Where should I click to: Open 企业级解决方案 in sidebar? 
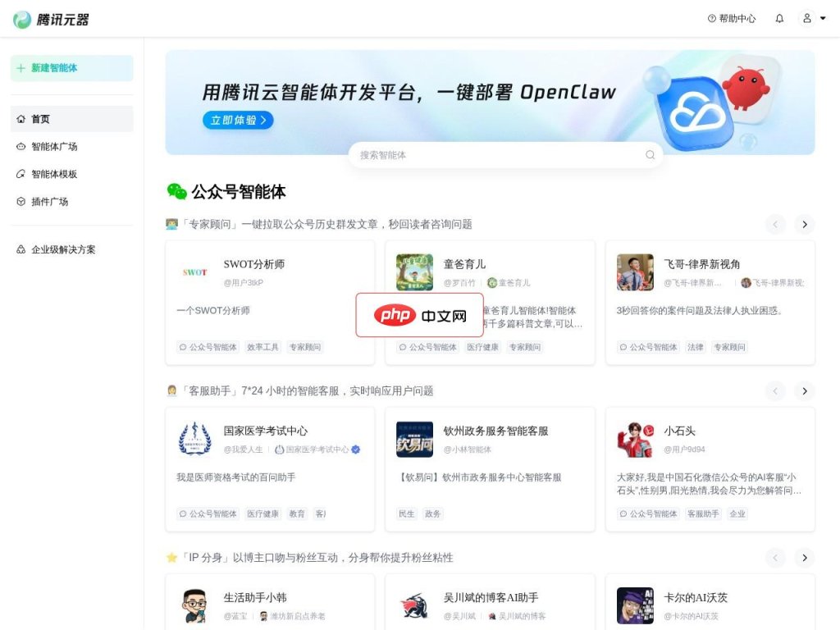72,249
